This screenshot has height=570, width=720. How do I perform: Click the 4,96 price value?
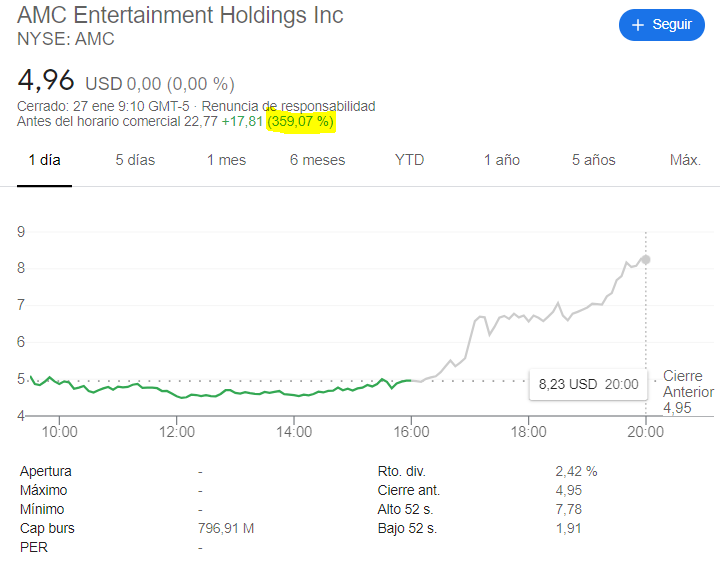pos(45,80)
